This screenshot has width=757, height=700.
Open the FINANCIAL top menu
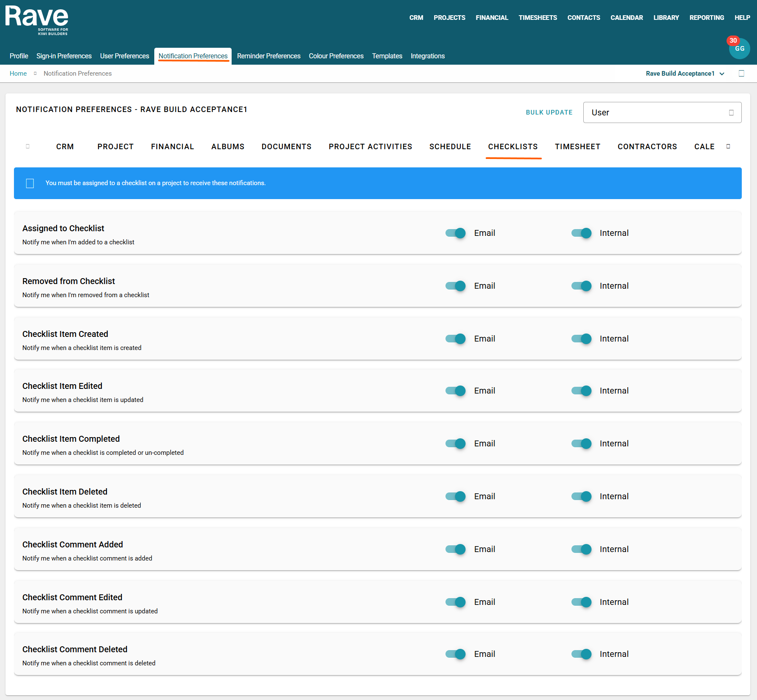click(492, 18)
